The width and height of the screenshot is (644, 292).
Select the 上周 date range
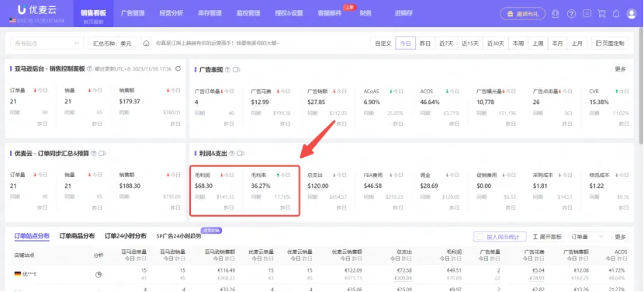pyautogui.click(x=538, y=43)
